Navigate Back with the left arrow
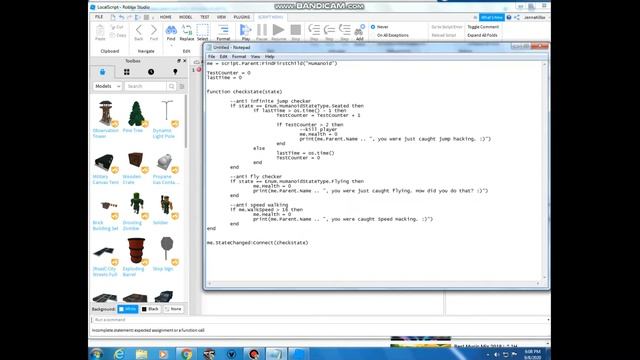This screenshot has height=360, width=640. [x=139, y=30]
